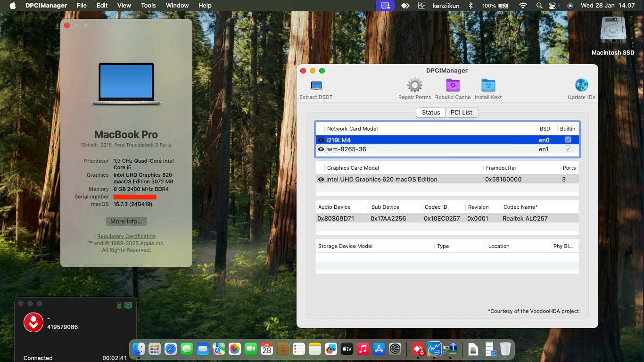Viewport: 644px width, 362px height.
Task: Launch Safari from the Dock
Action: 171,349
